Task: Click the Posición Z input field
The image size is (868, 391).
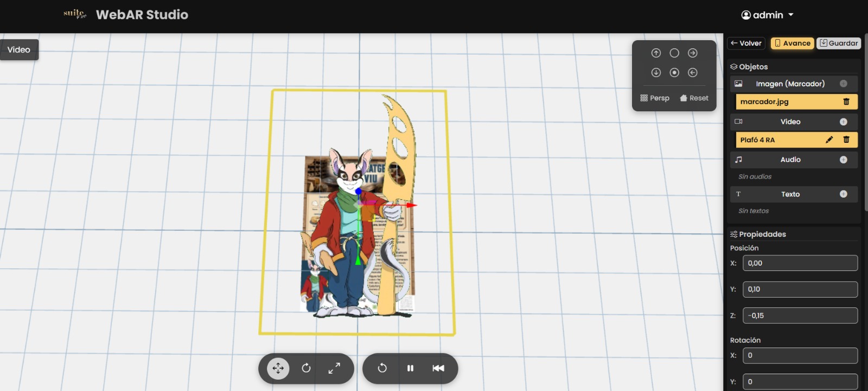Action: [x=800, y=316]
